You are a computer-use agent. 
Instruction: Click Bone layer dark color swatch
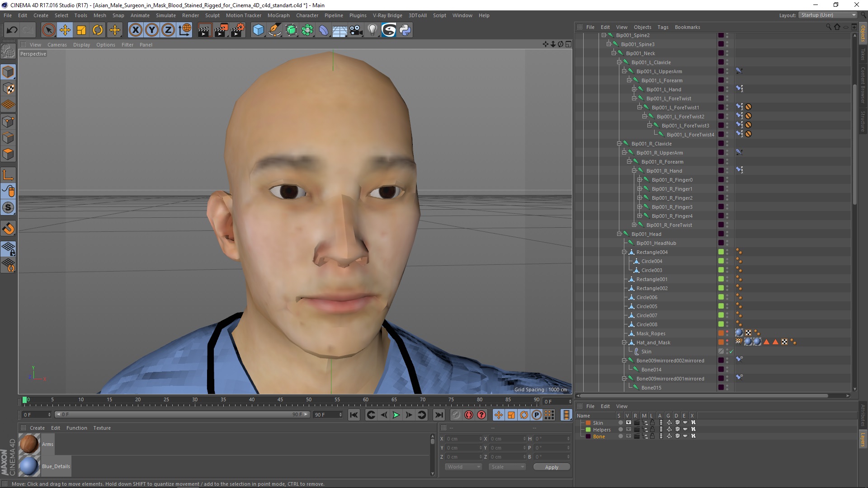click(588, 436)
